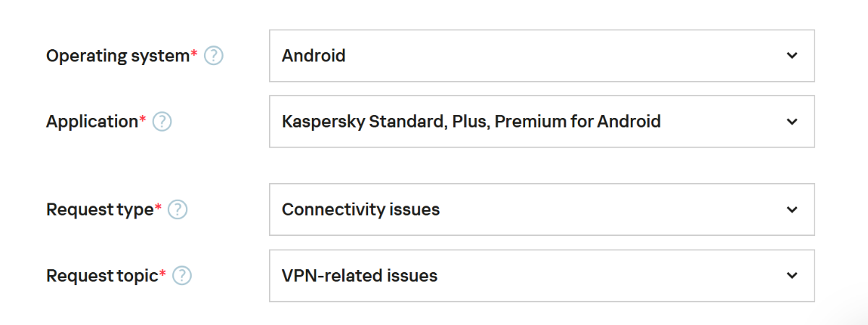
Task: Click the help icon next to Operating system
Action: tap(213, 56)
